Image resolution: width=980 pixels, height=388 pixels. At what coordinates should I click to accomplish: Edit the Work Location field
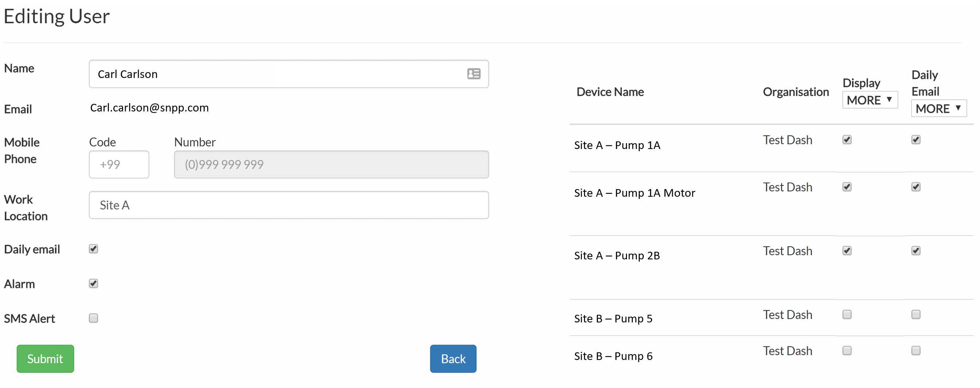point(289,205)
